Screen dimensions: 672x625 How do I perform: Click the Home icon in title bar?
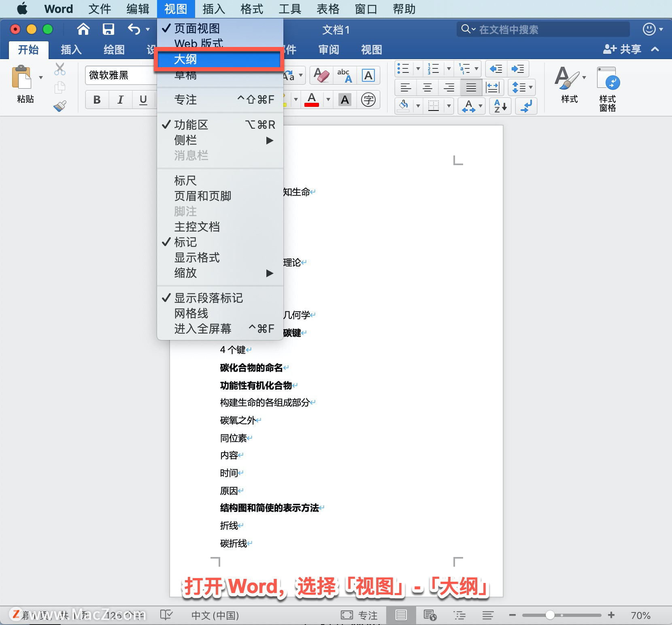pos(83,29)
